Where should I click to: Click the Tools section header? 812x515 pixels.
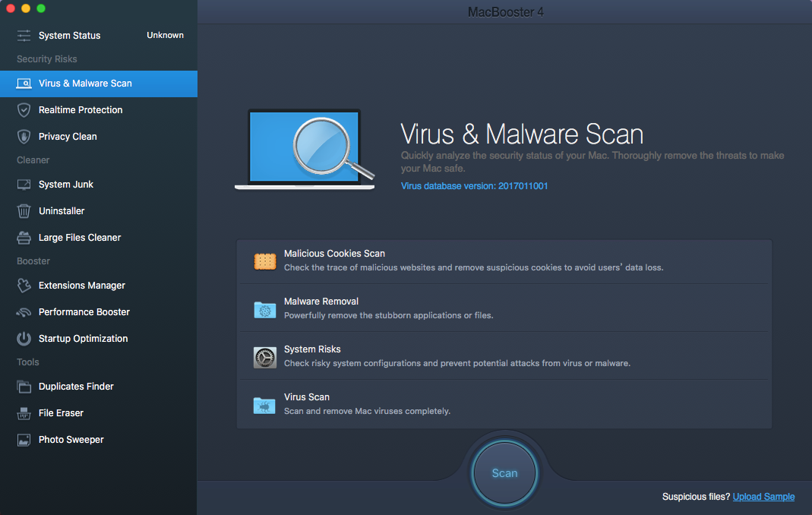pos(28,362)
